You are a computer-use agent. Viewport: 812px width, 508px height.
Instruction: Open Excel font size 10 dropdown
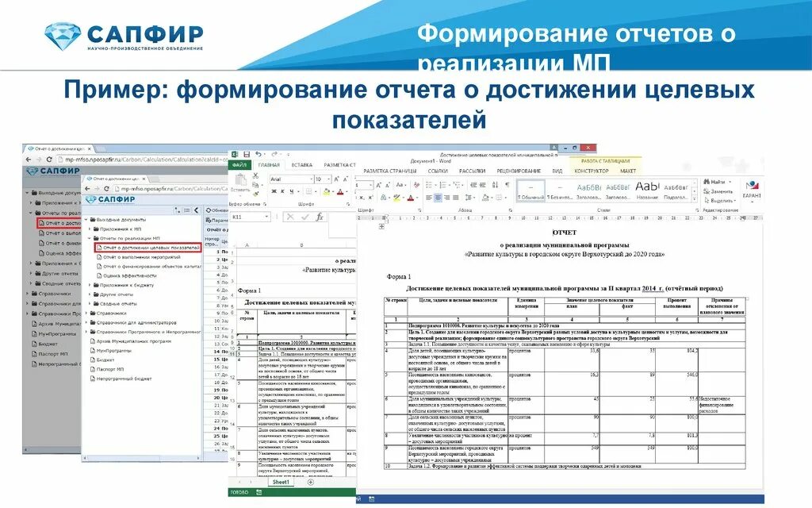point(328,179)
